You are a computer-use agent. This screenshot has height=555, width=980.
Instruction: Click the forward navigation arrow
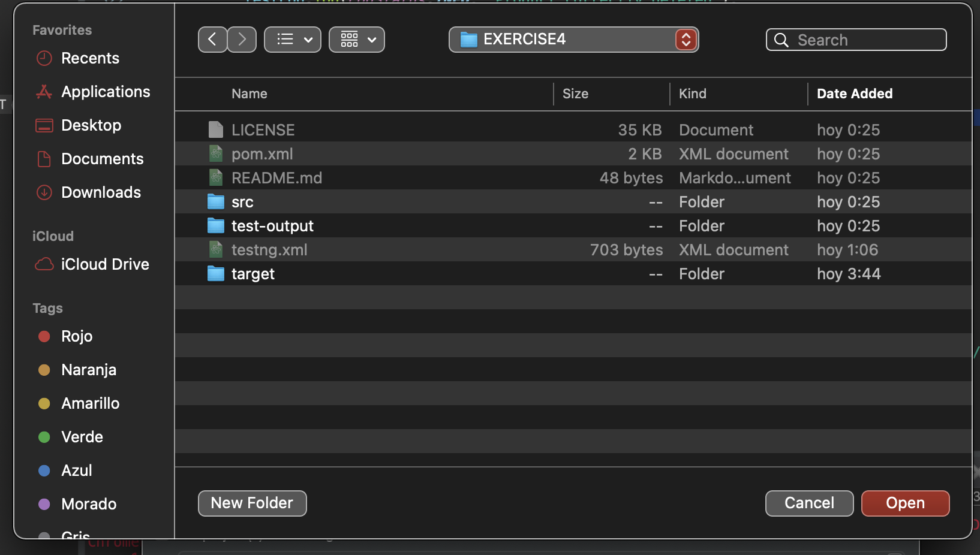[x=242, y=39]
